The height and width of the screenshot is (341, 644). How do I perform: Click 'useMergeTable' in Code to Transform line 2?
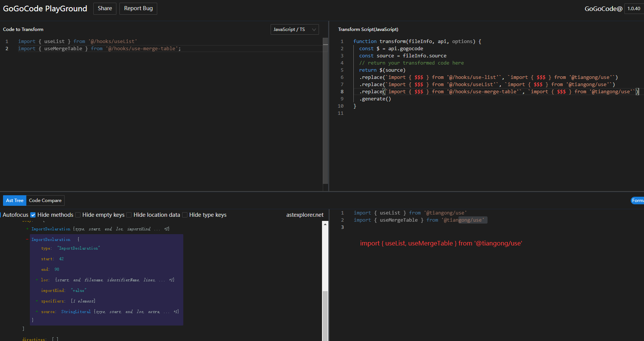coord(63,49)
